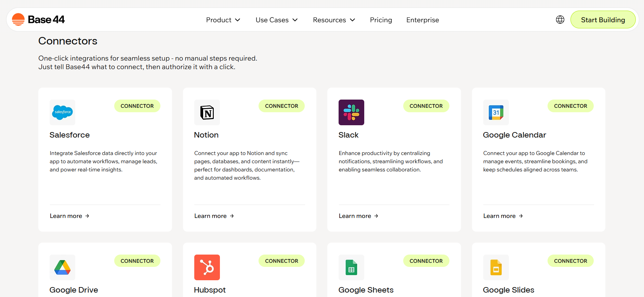This screenshot has height=297, width=644.
Task: Click CONNECTOR badge on Google Calendar card
Action: click(570, 106)
